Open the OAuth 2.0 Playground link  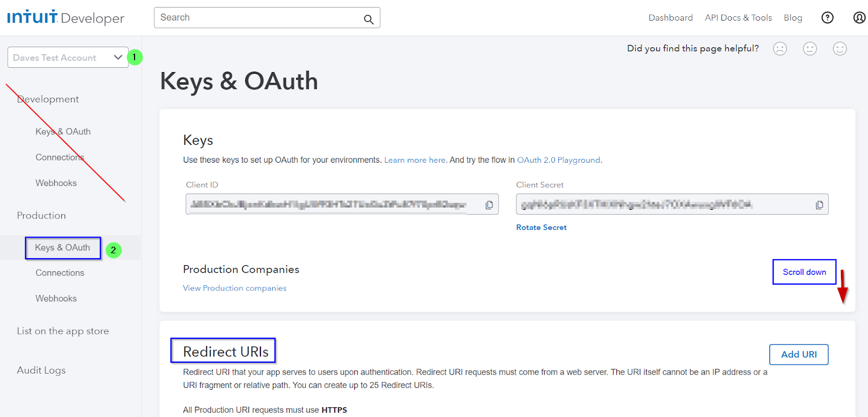coord(559,160)
